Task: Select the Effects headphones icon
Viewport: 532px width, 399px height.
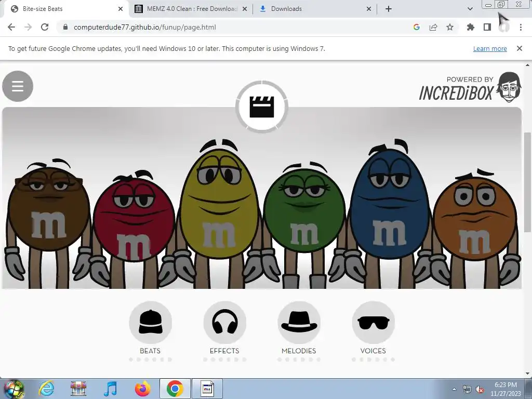Action: (x=224, y=322)
